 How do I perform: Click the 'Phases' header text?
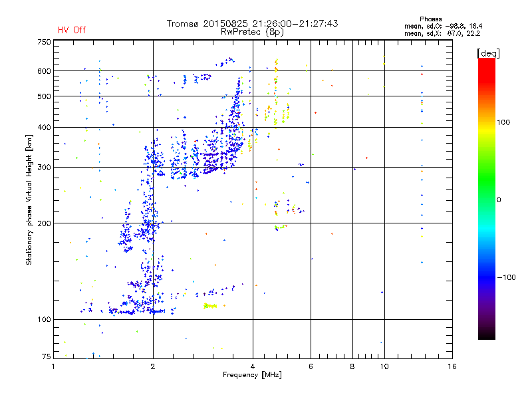coord(430,19)
